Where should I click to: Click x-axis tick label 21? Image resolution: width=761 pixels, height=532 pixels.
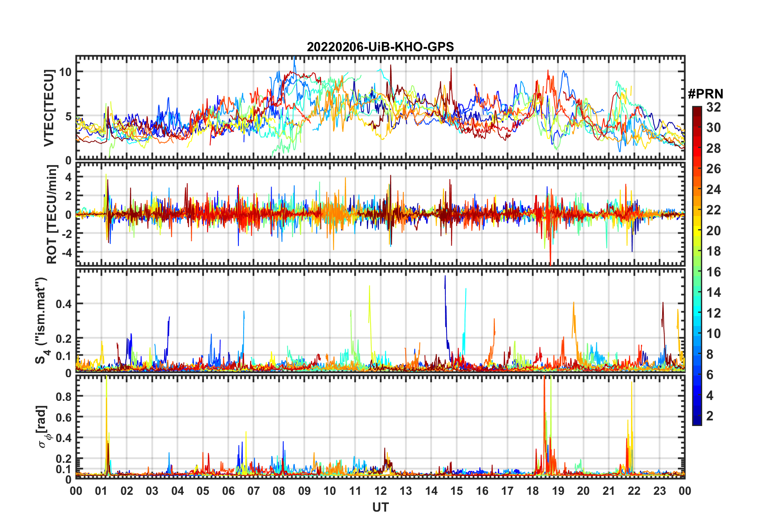coord(609,491)
